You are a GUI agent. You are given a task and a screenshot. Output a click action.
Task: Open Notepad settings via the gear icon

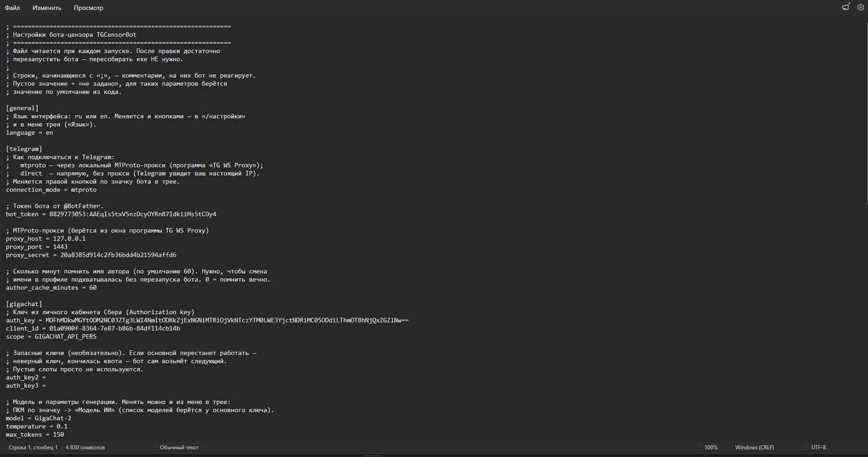click(860, 7)
